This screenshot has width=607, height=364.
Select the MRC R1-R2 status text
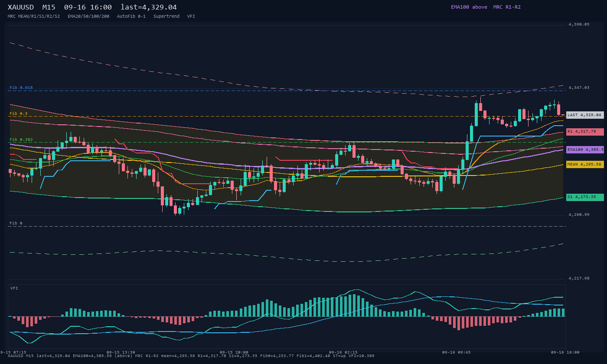pos(507,7)
